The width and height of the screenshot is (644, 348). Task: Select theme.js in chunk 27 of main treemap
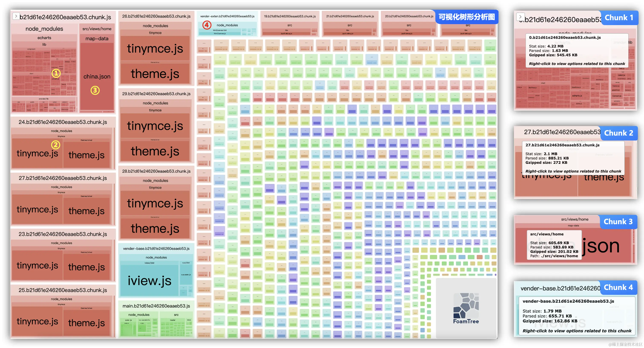tap(86, 211)
